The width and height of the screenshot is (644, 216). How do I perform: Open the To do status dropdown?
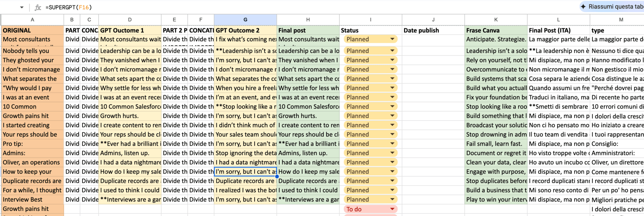392,209
